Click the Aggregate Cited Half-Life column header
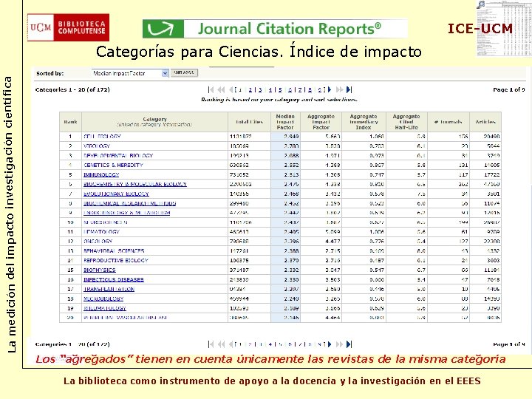This screenshot has width=532, height=399. click(x=406, y=122)
